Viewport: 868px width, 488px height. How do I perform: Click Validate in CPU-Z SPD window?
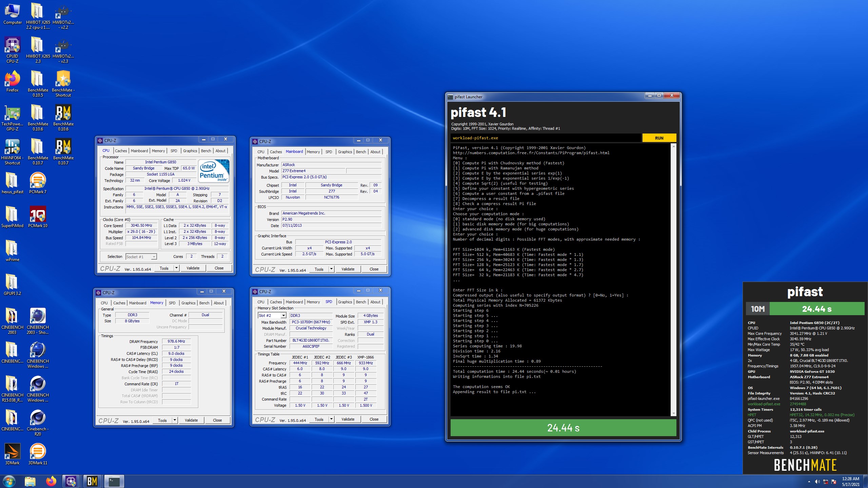[348, 419]
